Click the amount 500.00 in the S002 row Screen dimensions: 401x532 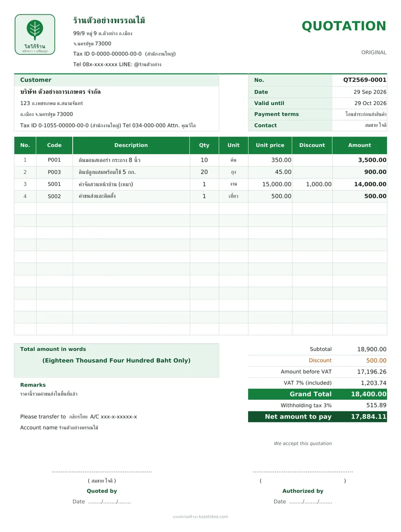click(x=375, y=196)
